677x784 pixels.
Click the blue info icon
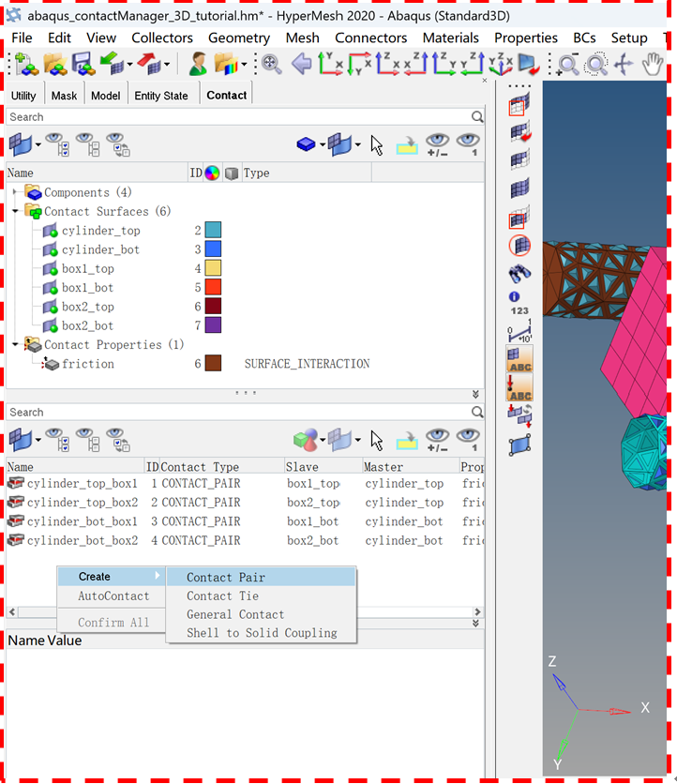point(514,297)
